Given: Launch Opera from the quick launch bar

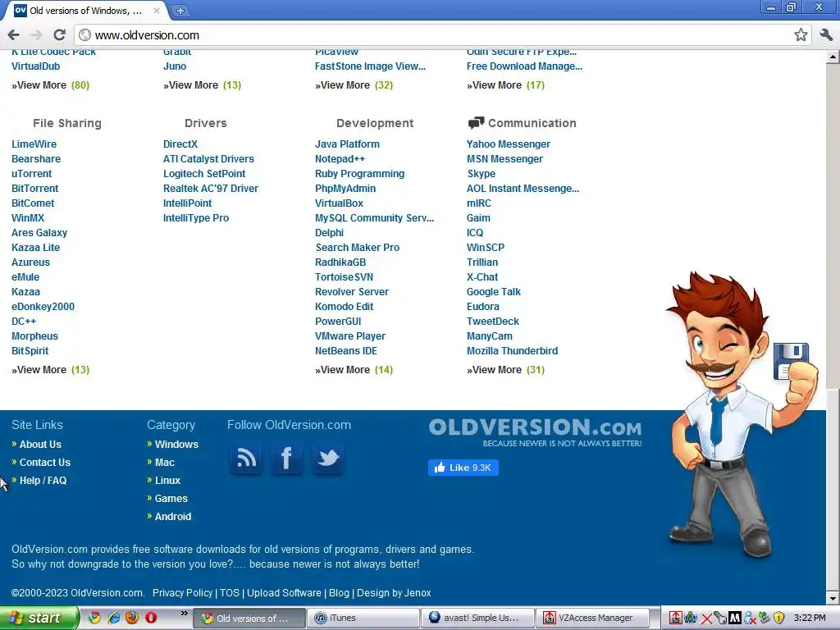Looking at the screenshot, I should tap(151, 618).
